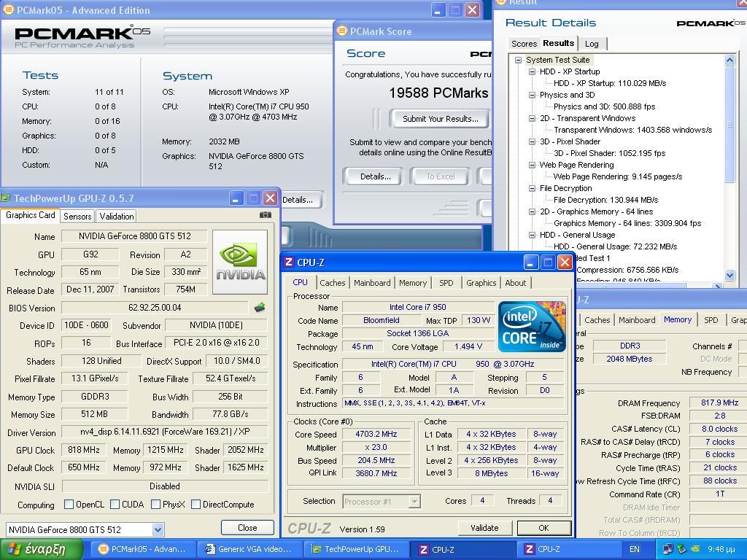Open the Mainboard tab in front CPU-Z
This screenshot has height=560, width=747.
coord(372,283)
